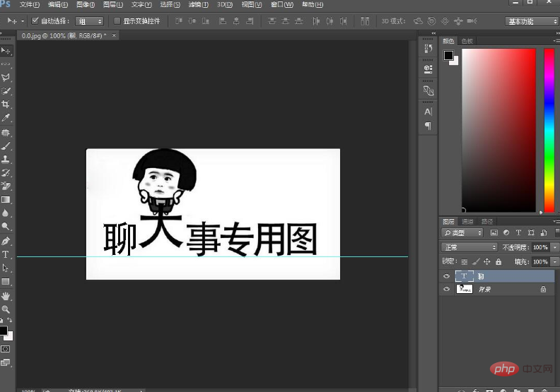560x392 pixels.
Task: Select the Eyedropper tool
Action: (6, 118)
